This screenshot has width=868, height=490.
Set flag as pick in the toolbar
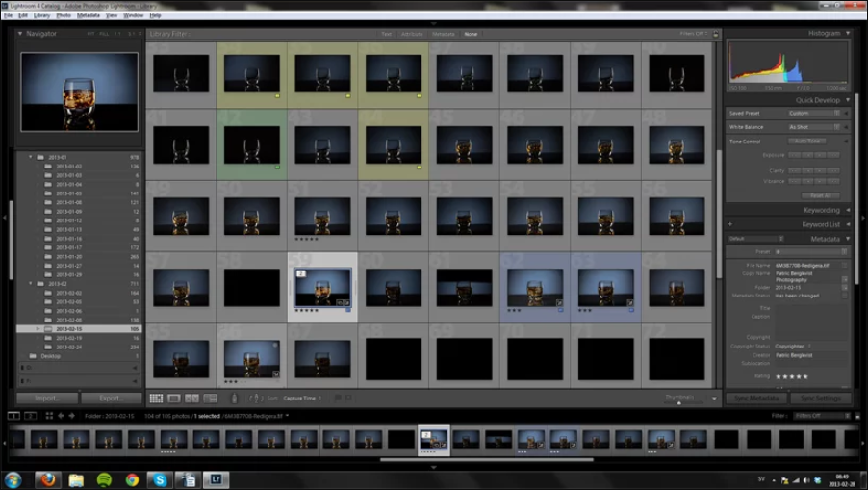338,399
